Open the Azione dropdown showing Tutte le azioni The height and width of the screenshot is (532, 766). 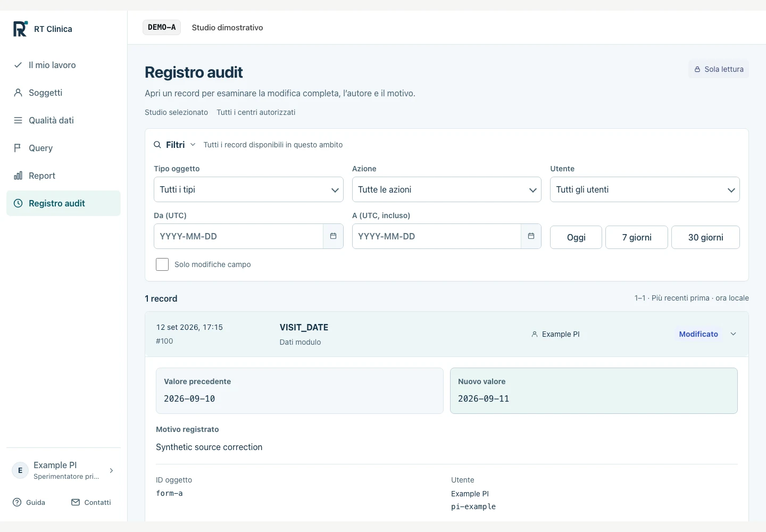point(447,189)
